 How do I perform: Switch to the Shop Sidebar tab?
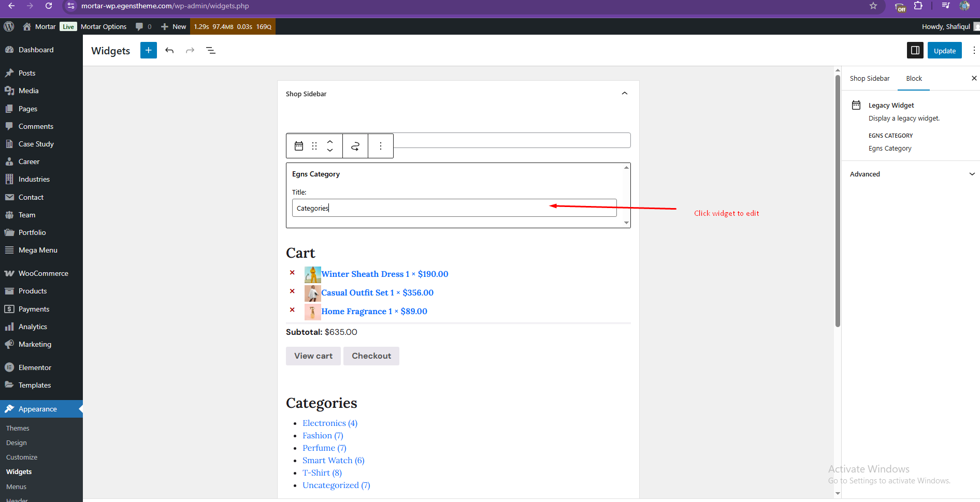click(870, 79)
